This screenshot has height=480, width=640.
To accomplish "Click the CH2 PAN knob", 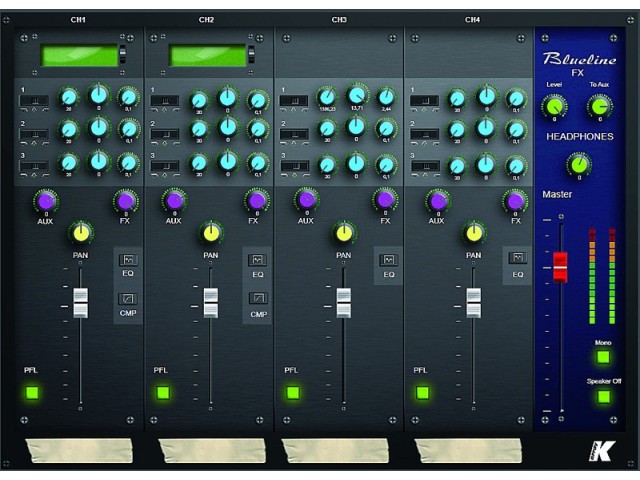I will coord(211,233).
